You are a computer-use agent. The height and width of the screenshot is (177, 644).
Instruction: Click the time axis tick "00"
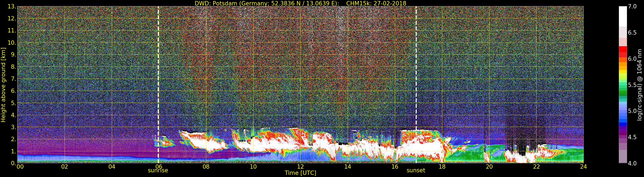20,167
